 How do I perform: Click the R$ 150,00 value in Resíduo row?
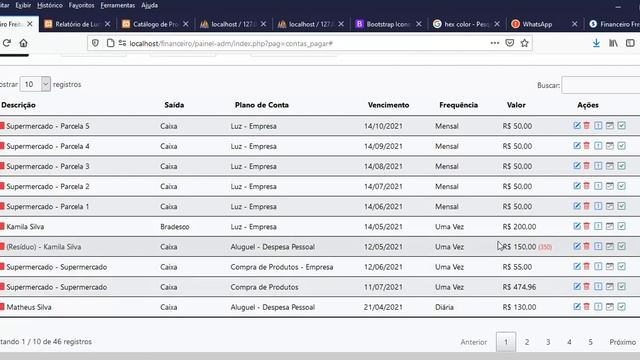pyautogui.click(x=519, y=247)
